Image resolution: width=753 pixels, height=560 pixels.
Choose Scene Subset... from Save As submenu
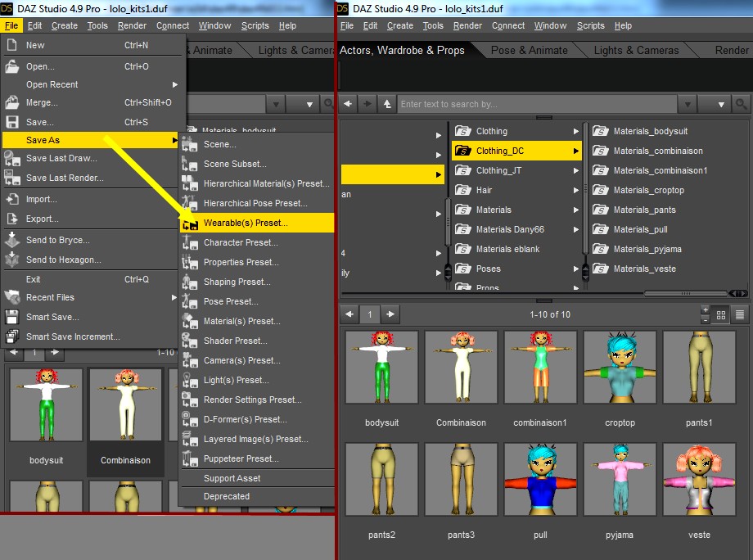[x=235, y=164]
